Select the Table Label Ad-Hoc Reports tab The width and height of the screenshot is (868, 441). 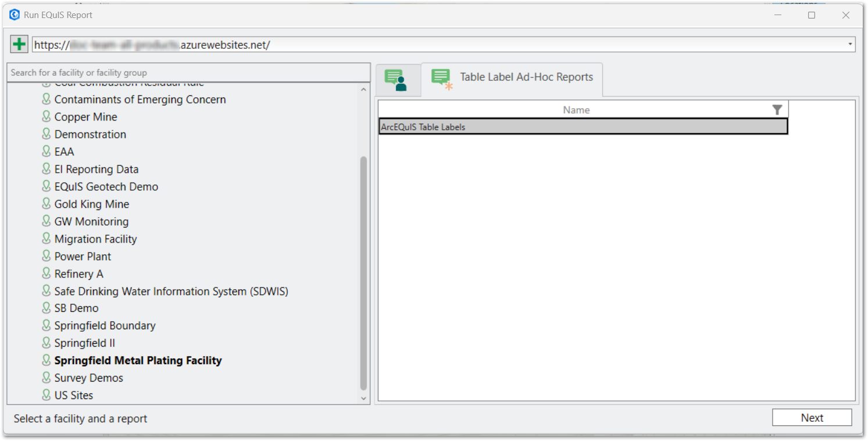click(512, 80)
